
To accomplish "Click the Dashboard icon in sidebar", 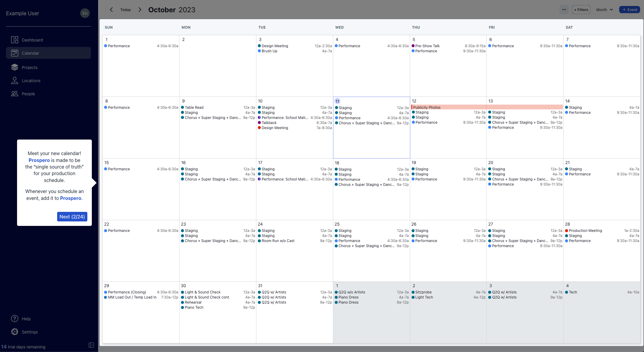I will (14, 39).
